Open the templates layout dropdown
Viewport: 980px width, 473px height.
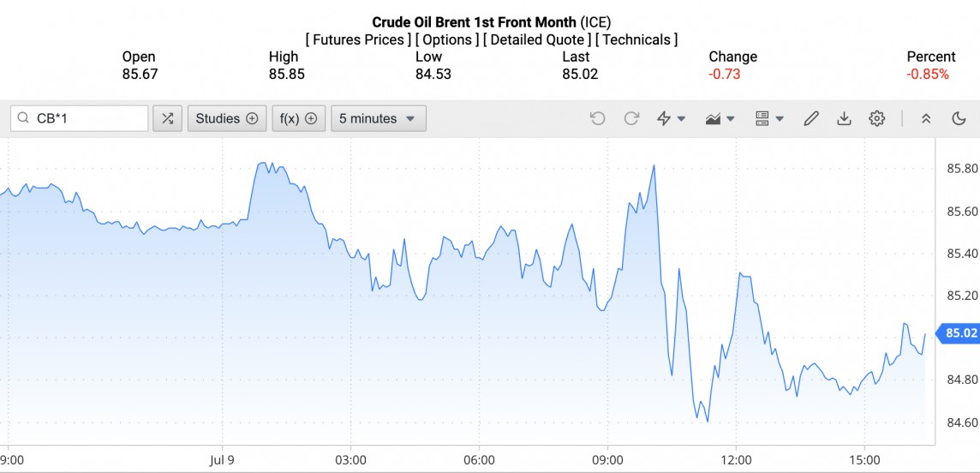(x=769, y=118)
